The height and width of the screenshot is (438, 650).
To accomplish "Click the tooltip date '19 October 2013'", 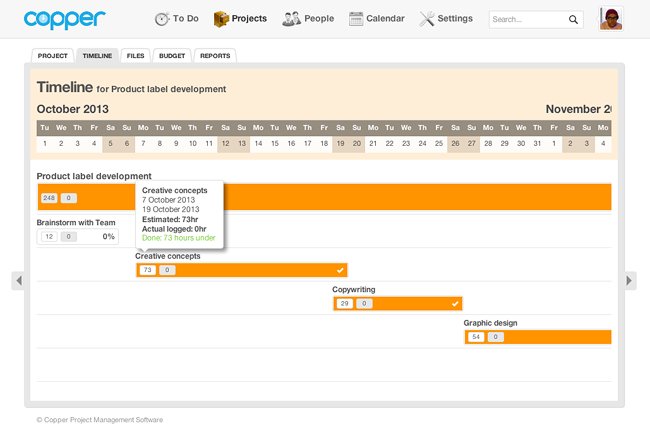I will (x=170, y=209).
